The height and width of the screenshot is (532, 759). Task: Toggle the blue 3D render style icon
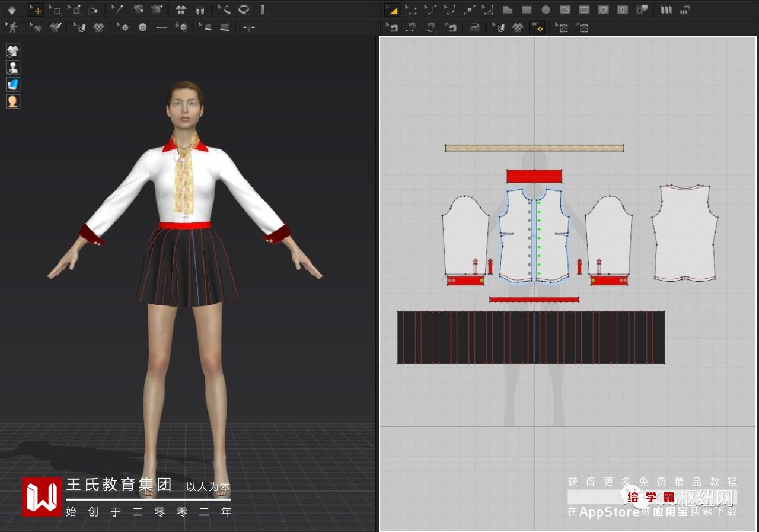13,85
